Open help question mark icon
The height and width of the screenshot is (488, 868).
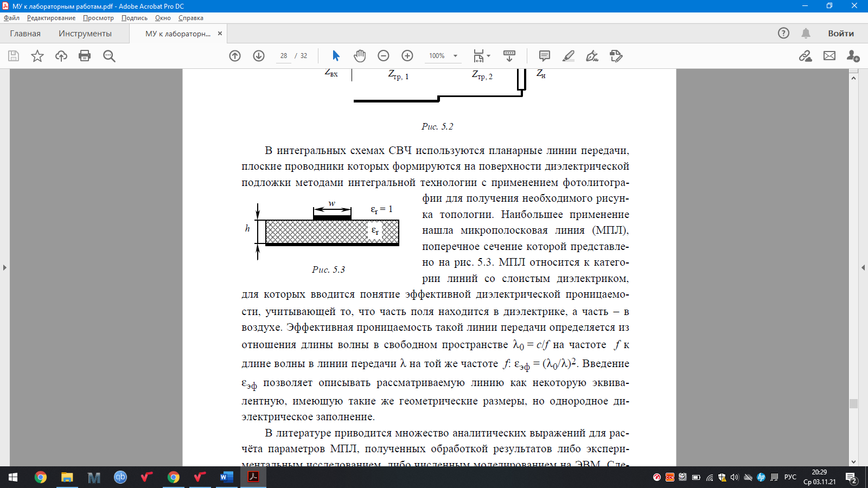tap(783, 33)
